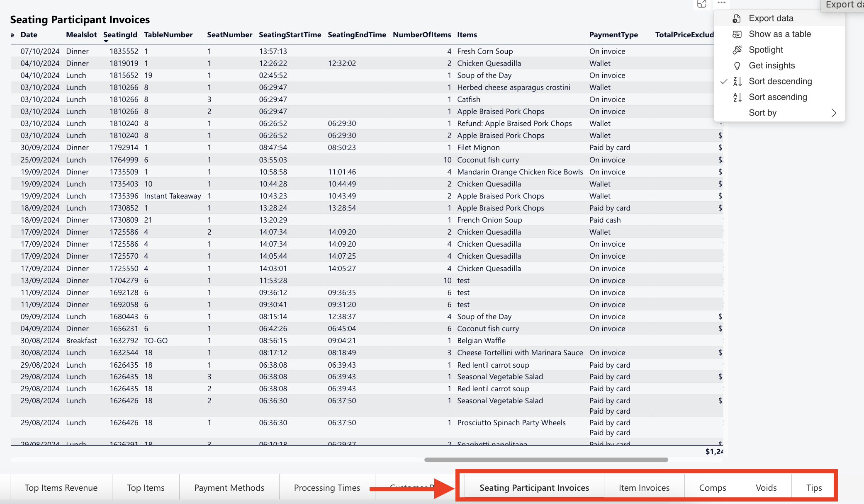Switch to the Item Invoices tab
864x504 pixels.
coord(644,488)
